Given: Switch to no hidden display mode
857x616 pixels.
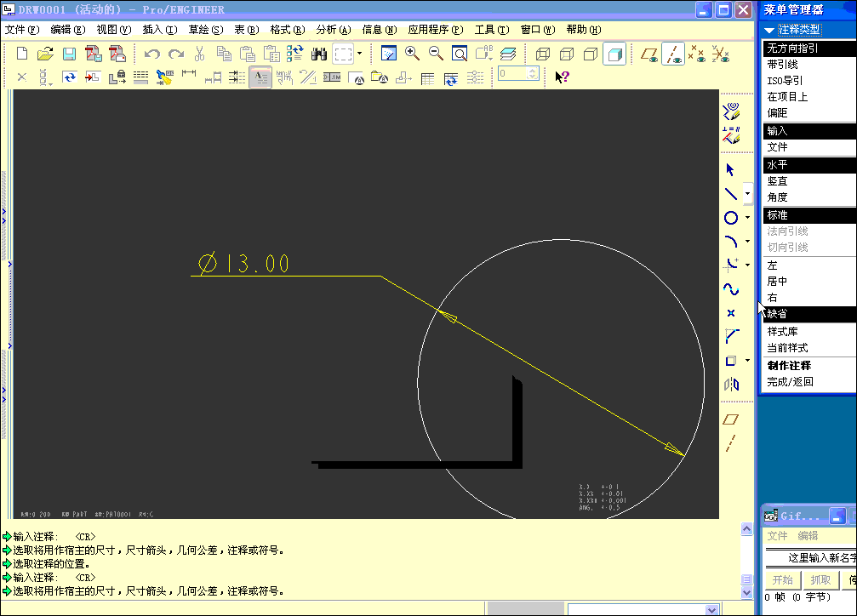Looking at the screenshot, I should pyautogui.click(x=591, y=54).
